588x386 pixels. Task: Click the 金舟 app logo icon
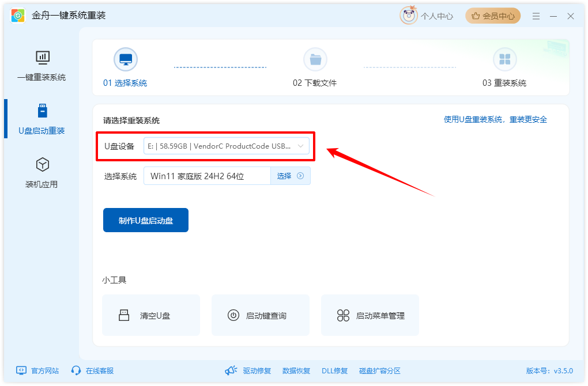tap(18, 16)
